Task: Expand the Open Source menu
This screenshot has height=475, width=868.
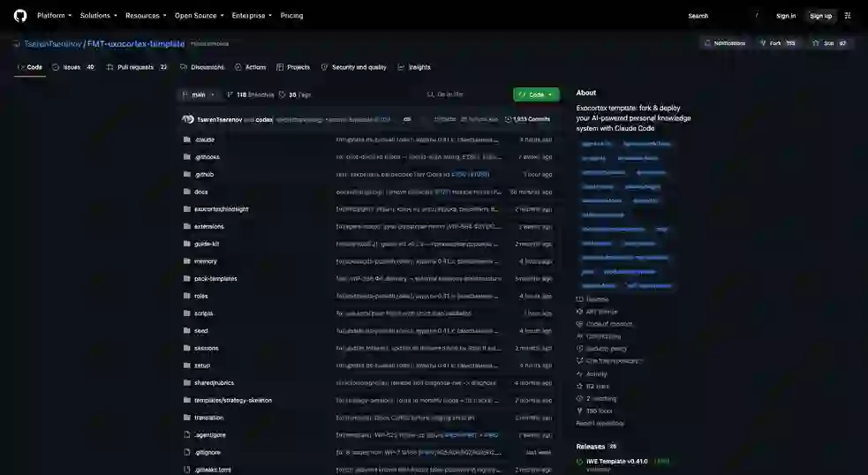Action: 200,16
